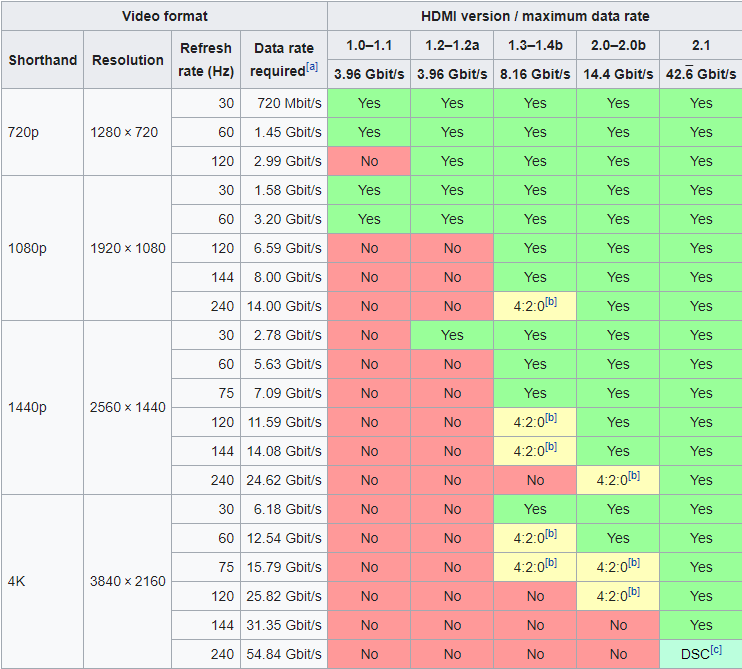Click the red No cell for 720p 120 Hz
742x669 pixels.
[x=369, y=161]
